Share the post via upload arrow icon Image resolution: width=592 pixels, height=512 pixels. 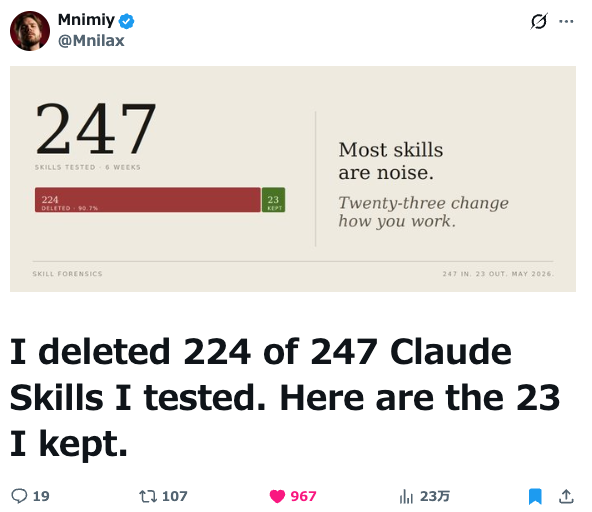click(x=566, y=496)
